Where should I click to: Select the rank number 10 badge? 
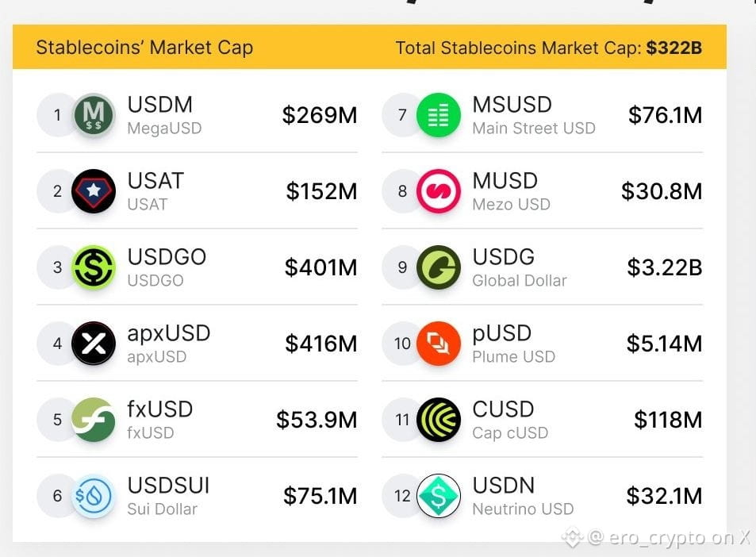pyautogui.click(x=402, y=344)
